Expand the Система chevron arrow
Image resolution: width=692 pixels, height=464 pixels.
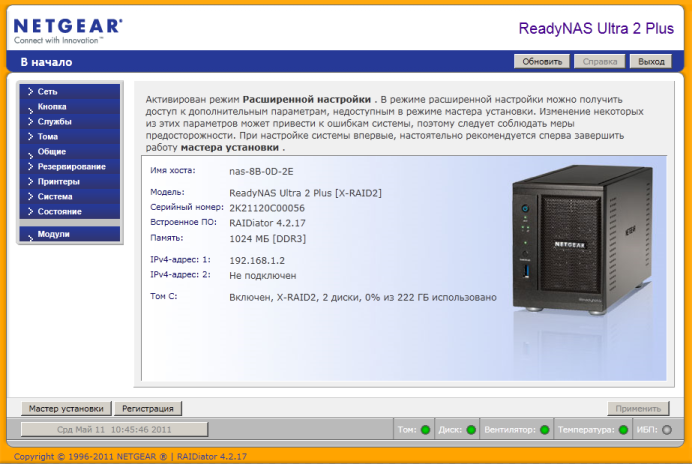click(x=30, y=196)
